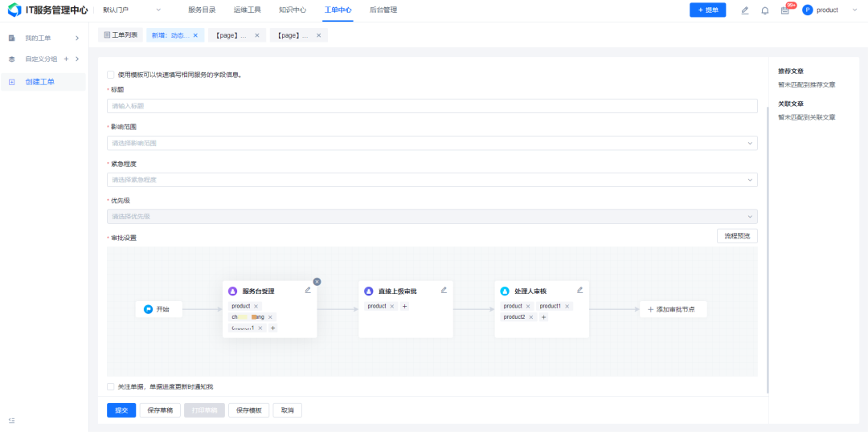Click the 开始 start node icon
Image resolution: width=868 pixels, height=432 pixels.
pyautogui.click(x=149, y=309)
